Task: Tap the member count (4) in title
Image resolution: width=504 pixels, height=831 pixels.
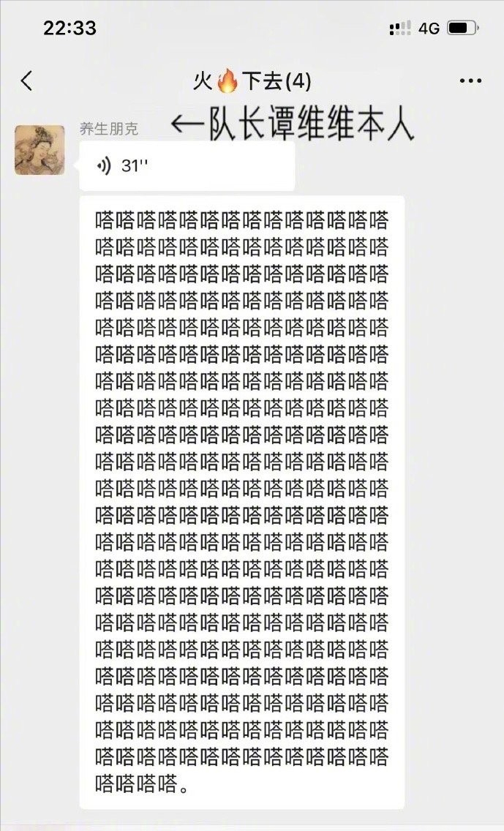Action: [x=298, y=81]
